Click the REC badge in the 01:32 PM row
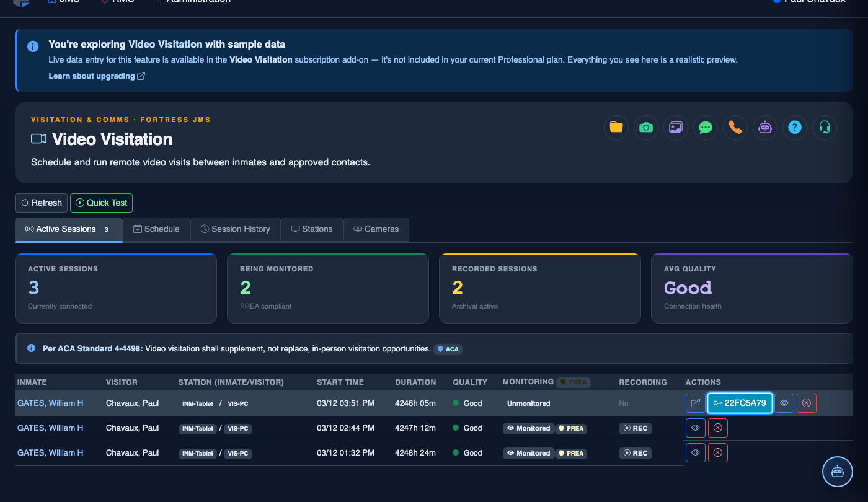The image size is (868, 502). [x=635, y=453]
